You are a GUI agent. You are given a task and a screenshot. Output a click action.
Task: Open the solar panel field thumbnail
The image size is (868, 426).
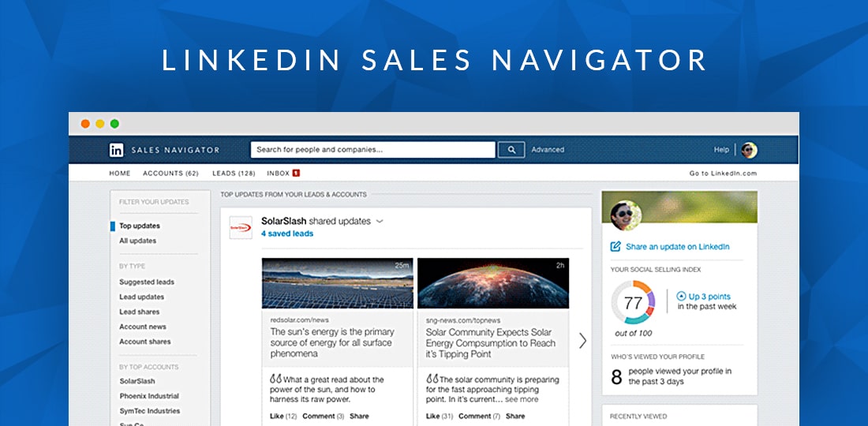[x=338, y=283]
